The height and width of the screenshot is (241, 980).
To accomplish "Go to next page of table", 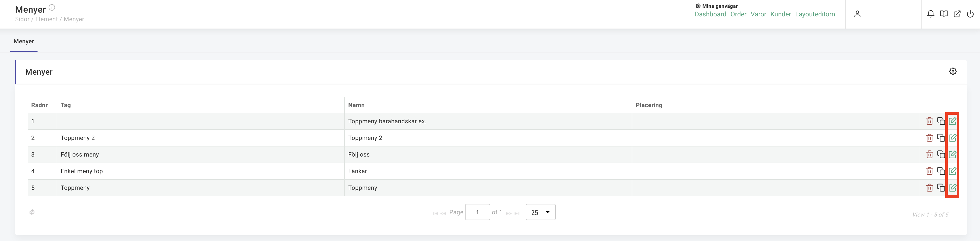I will tap(509, 213).
